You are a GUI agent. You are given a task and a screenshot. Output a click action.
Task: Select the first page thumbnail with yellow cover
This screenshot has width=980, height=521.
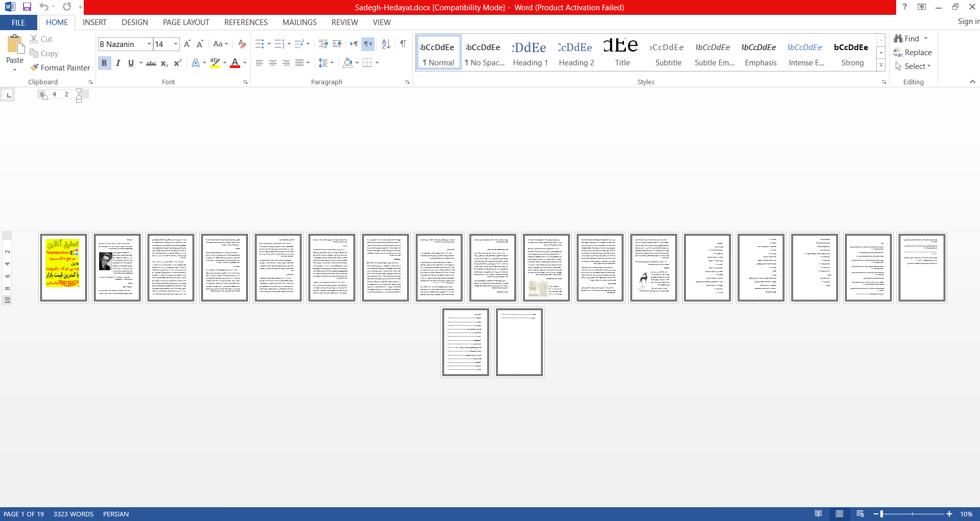(63, 268)
